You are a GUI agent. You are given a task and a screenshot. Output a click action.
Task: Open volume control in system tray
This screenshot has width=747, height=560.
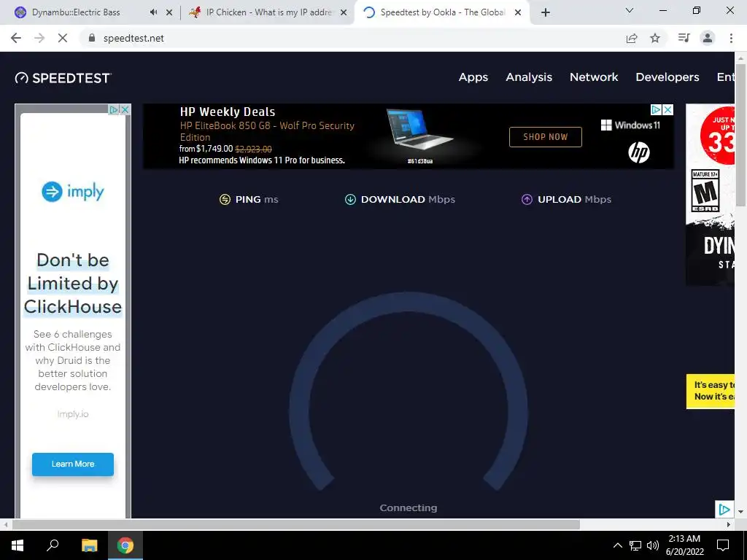pos(653,545)
